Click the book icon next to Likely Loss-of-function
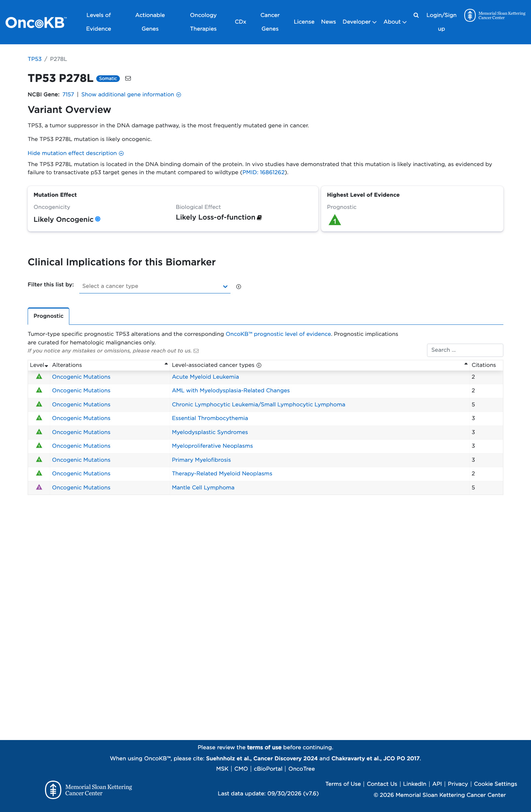 pyautogui.click(x=259, y=217)
